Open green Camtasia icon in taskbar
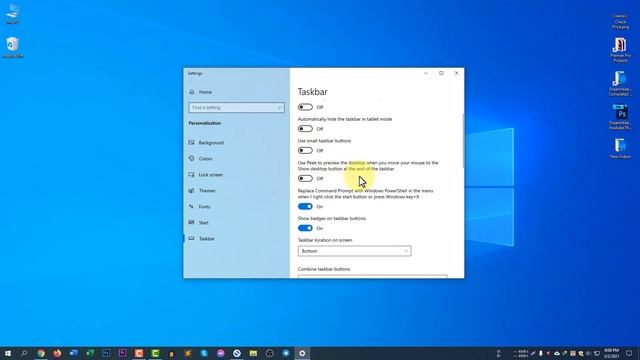Viewport: 640px width, 360px height. (155, 353)
